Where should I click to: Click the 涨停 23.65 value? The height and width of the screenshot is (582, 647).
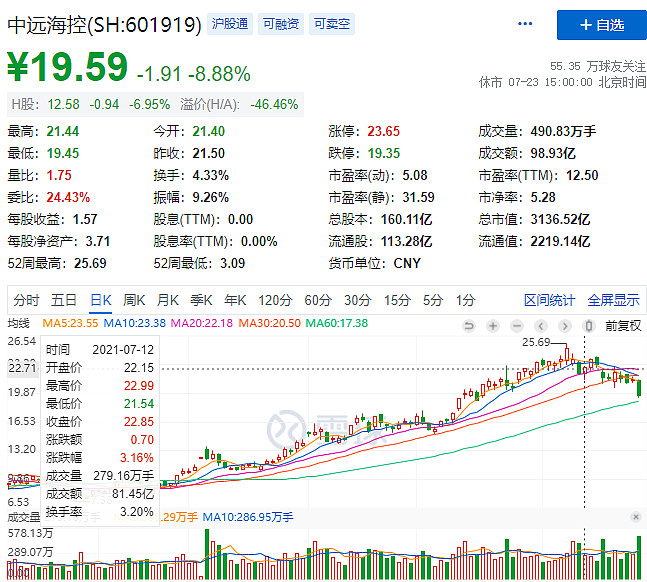(x=384, y=131)
